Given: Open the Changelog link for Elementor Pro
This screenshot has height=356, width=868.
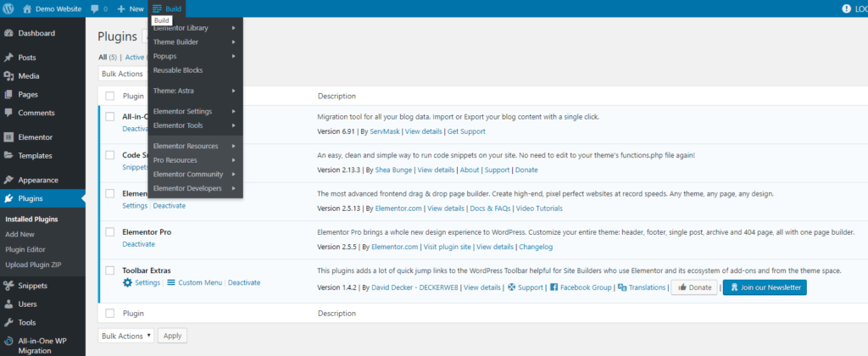Looking at the screenshot, I should point(536,247).
